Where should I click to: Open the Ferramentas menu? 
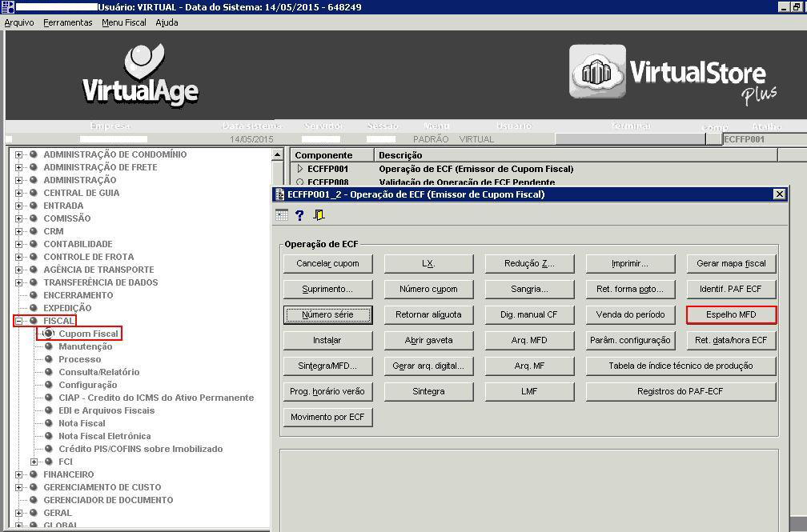click(x=68, y=22)
